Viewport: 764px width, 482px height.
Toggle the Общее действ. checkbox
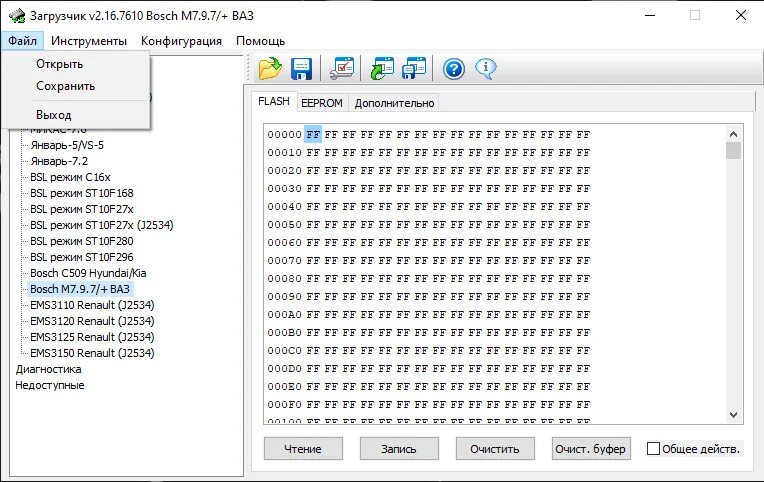pyautogui.click(x=653, y=448)
